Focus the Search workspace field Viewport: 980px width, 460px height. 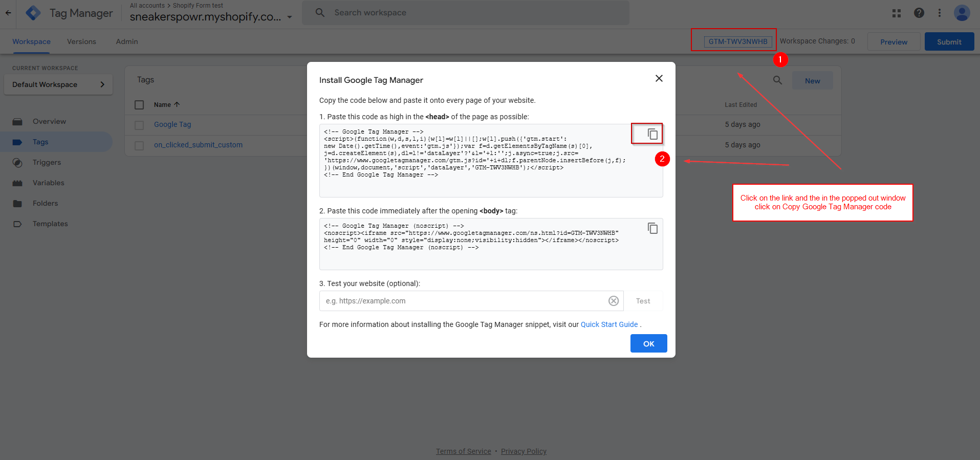[x=466, y=13]
